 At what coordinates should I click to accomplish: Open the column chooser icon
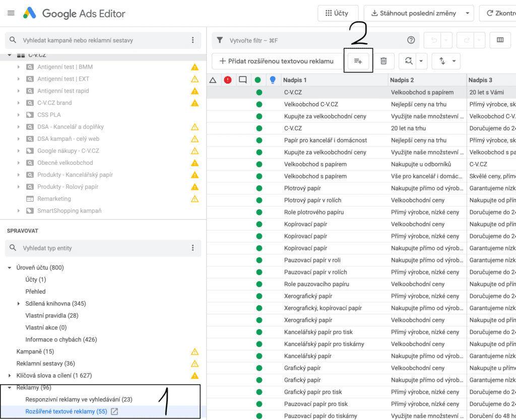coord(500,40)
